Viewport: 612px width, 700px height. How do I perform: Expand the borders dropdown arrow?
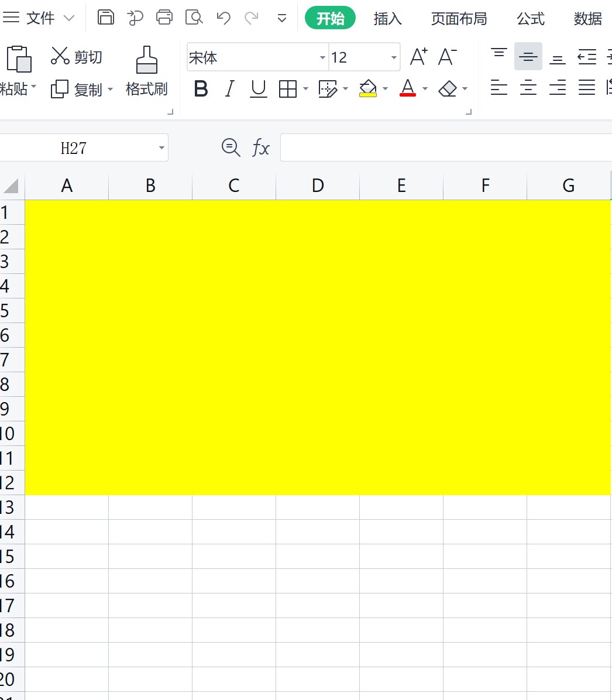305,89
